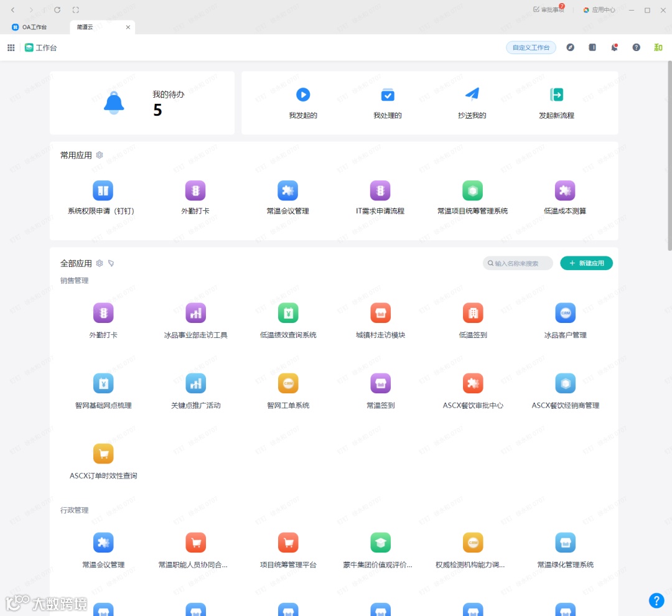Open ASCX餐饮经销商管理 app

point(565,383)
